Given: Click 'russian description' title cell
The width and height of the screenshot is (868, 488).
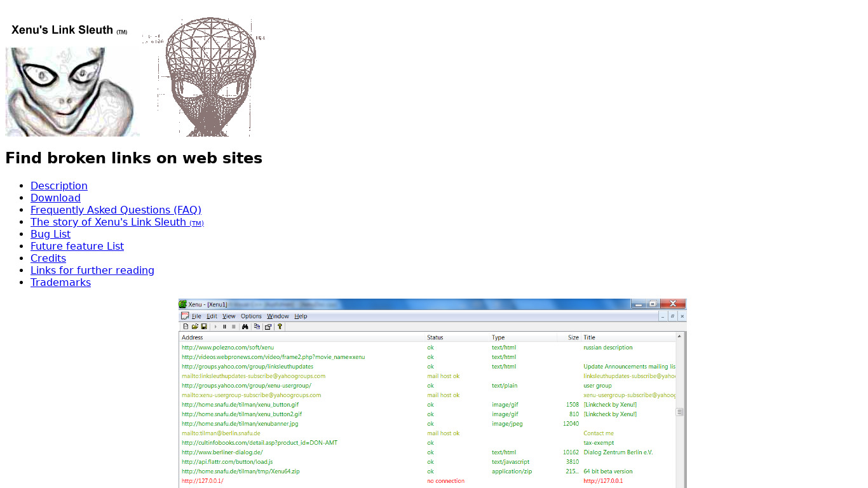Looking at the screenshot, I should point(608,348).
